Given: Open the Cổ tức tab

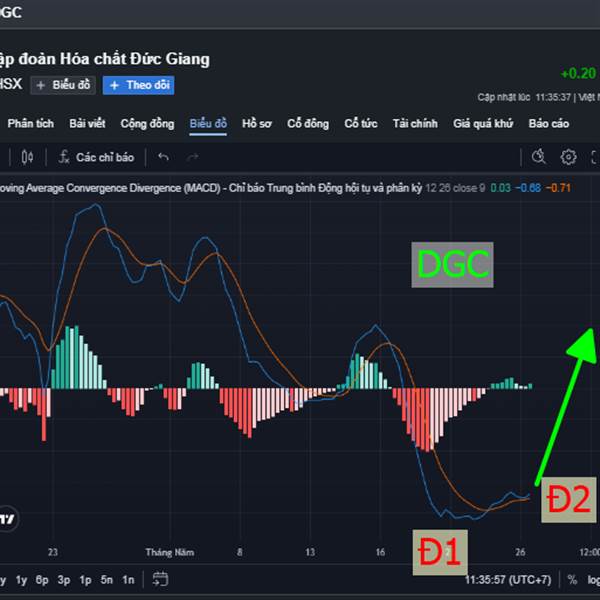Looking at the screenshot, I should click(360, 124).
